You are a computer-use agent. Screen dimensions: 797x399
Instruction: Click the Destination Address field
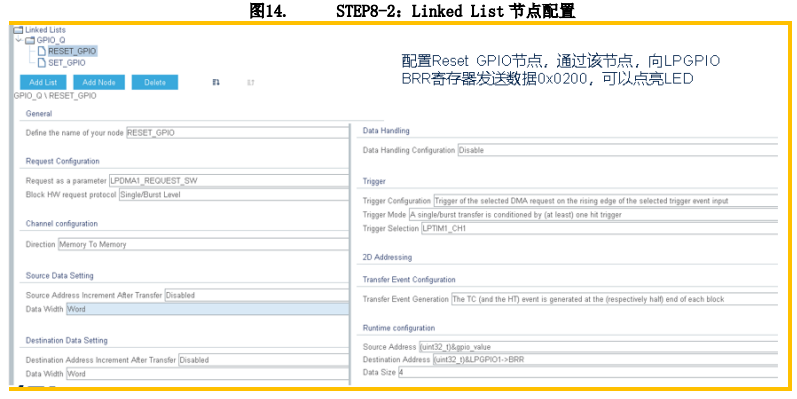[x=605, y=360]
